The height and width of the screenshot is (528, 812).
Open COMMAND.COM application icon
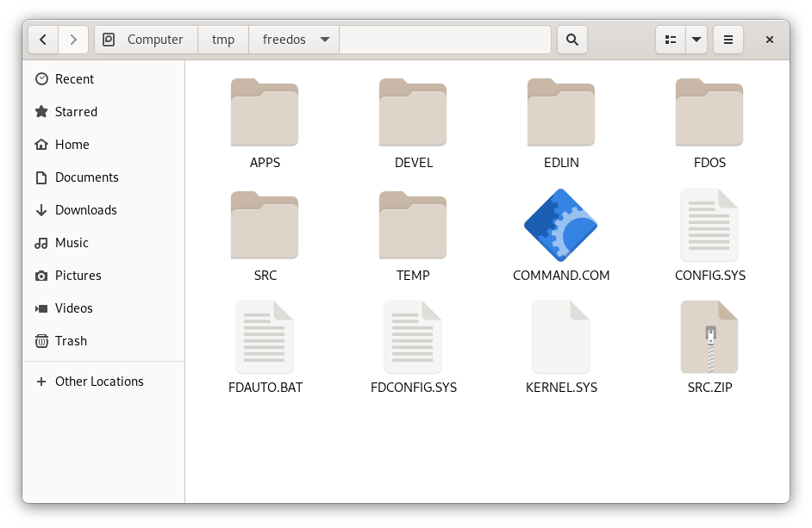click(560, 226)
